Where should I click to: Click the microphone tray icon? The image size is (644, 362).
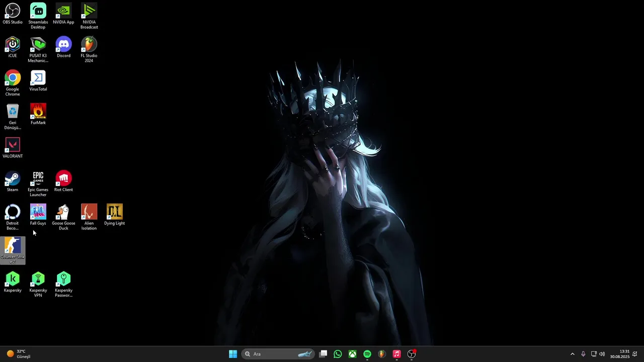point(583,354)
